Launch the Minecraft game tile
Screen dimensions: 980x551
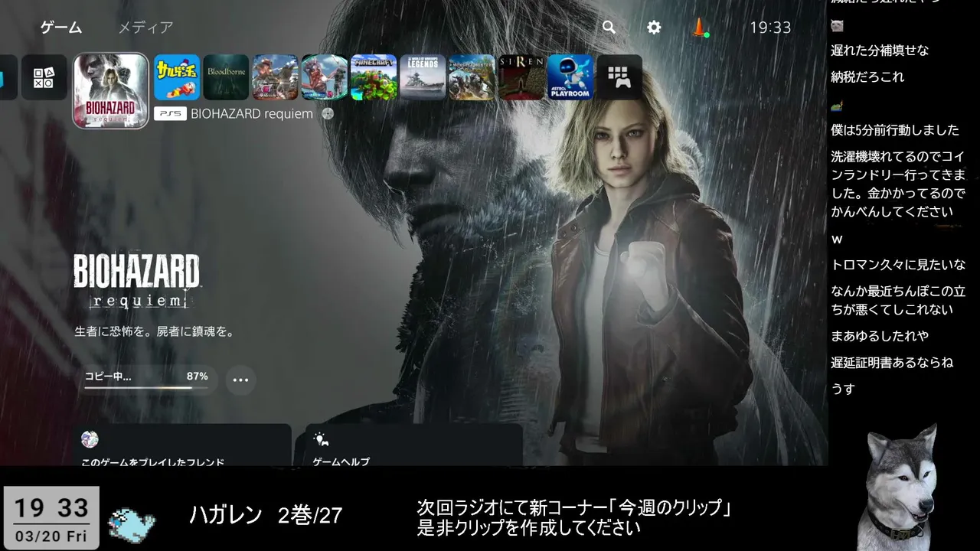(x=374, y=77)
